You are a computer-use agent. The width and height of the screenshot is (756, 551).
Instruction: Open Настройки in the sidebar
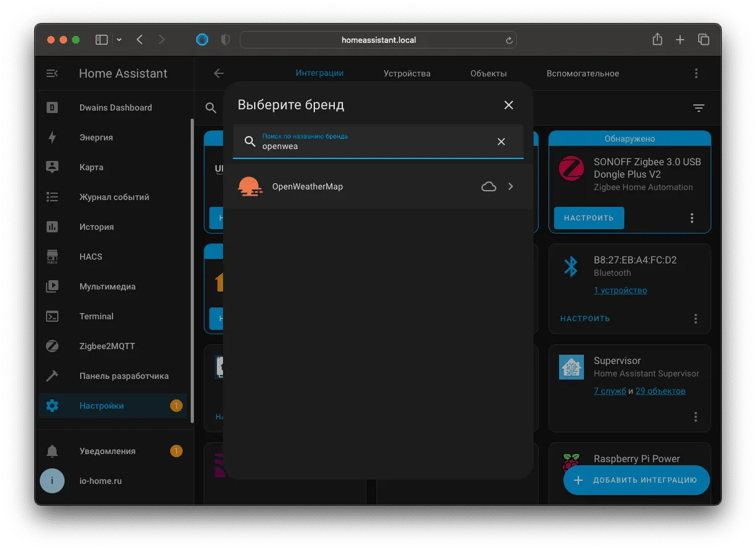tap(113, 406)
